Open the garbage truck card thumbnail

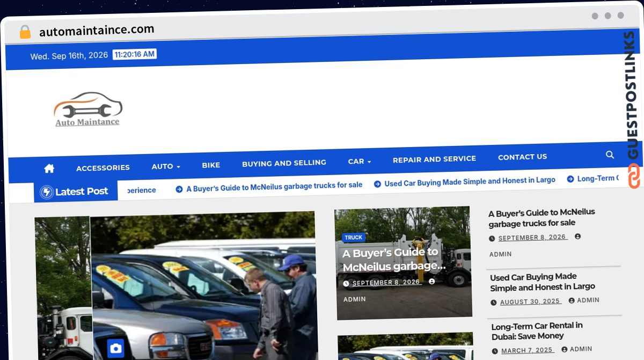pos(403,262)
